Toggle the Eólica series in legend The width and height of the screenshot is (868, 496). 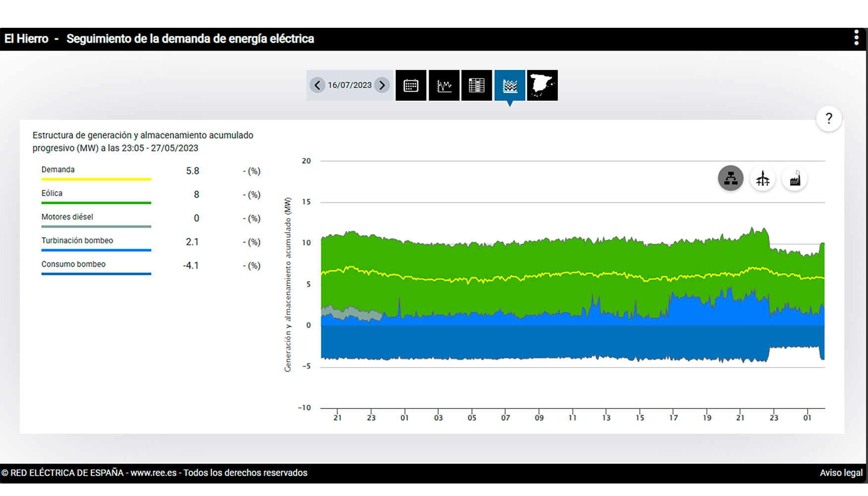pyautogui.click(x=52, y=193)
